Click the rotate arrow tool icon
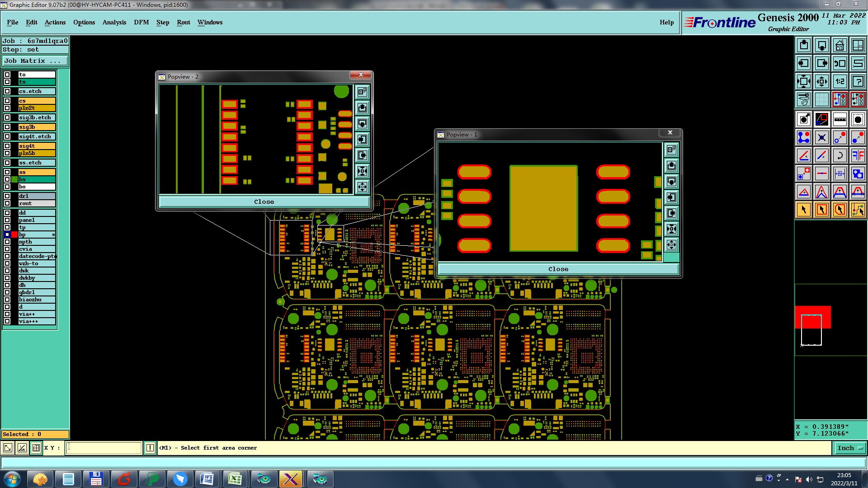 click(840, 155)
